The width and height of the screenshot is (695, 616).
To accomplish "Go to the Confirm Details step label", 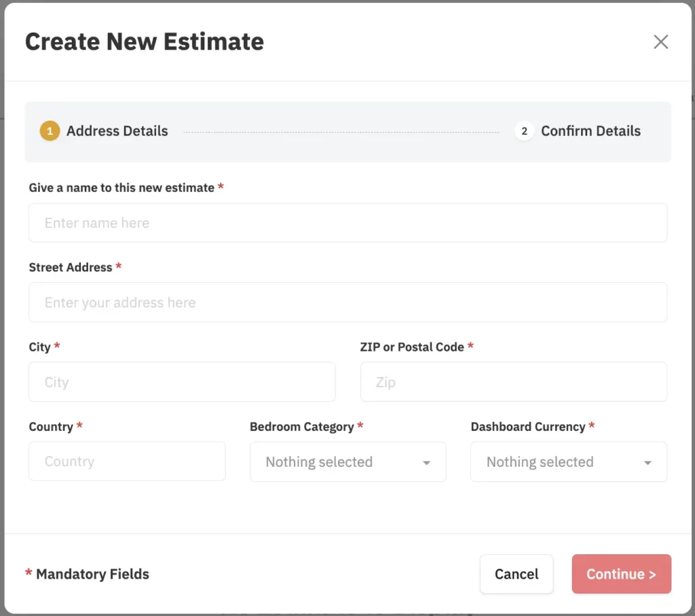I will point(590,131).
